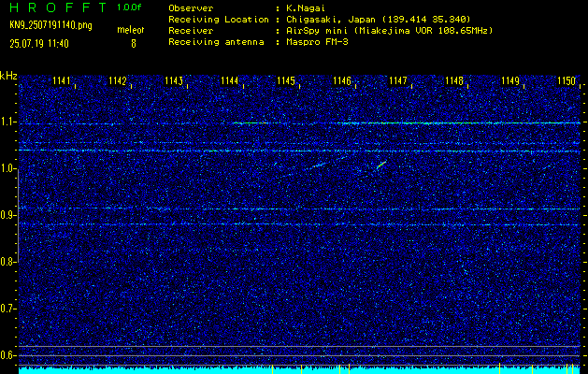Click the AirSpy mini receiver description
The height and width of the screenshot is (374, 588).
pos(389,31)
